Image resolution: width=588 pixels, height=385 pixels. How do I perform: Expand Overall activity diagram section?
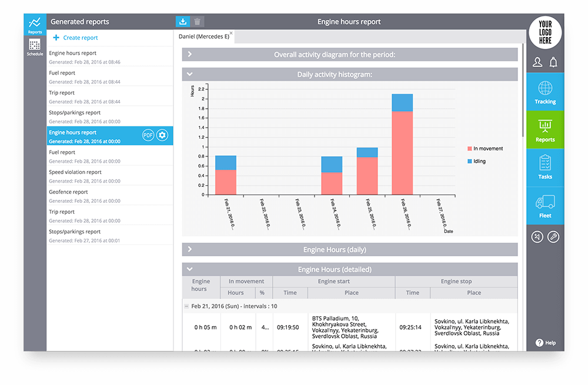point(190,55)
